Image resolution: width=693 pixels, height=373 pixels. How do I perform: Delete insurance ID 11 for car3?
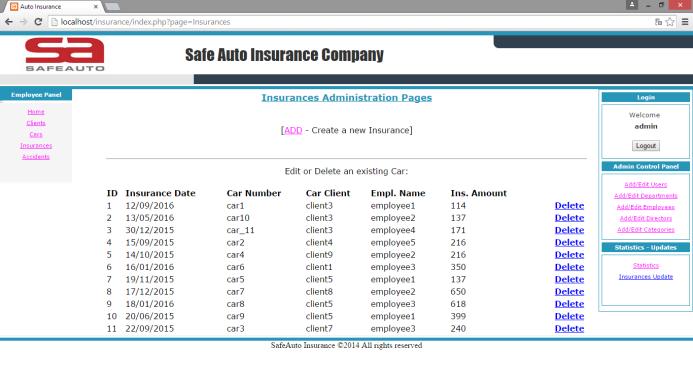point(569,329)
